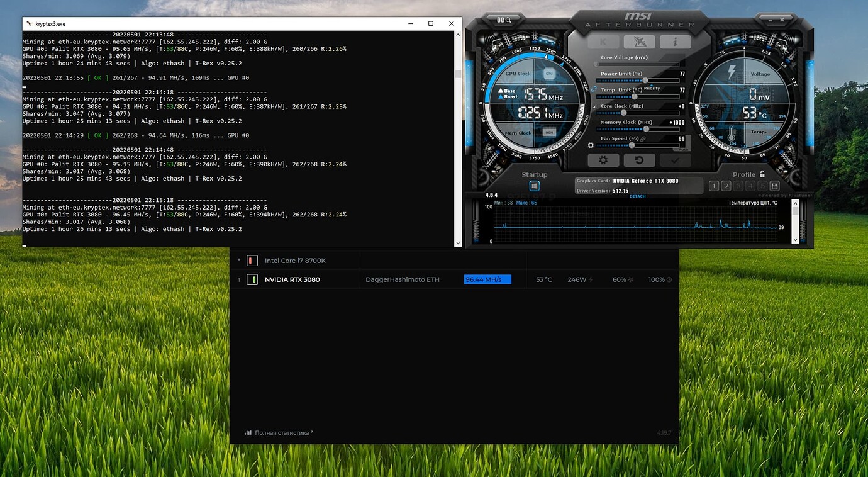
Task: Click Intel Core i7-8700K device icon
Action: pos(252,261)
